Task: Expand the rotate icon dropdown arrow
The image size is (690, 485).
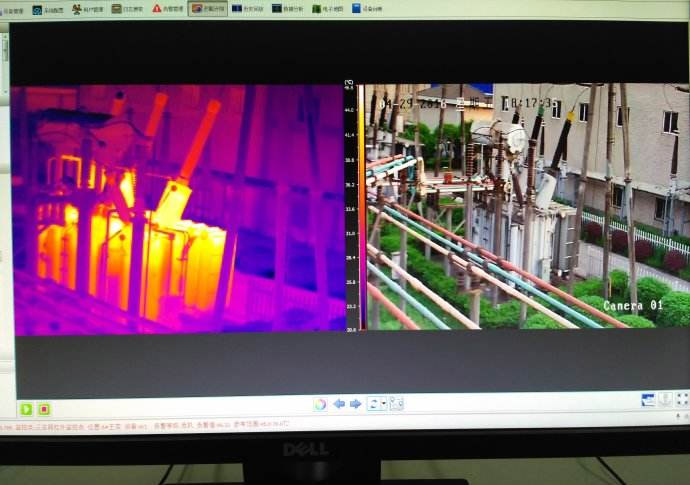Action: click(382, 404)
